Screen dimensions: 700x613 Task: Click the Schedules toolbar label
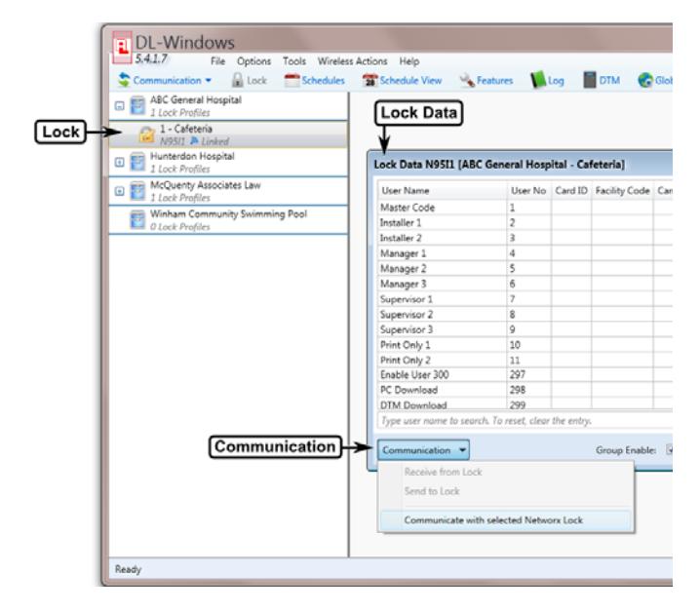pos(324,81)
